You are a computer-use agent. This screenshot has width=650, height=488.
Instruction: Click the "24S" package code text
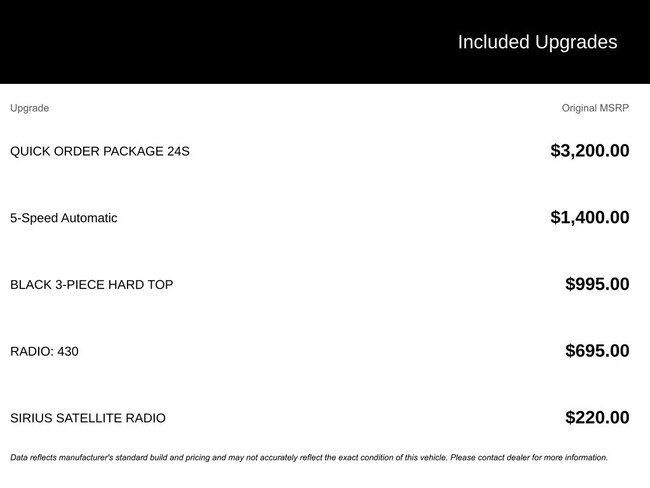[x=178, y=152]
